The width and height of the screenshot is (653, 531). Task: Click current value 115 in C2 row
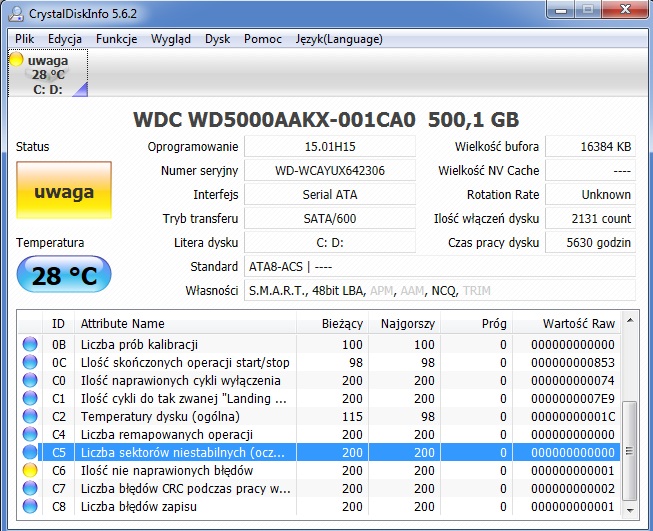pyautogui.click(x=352, y=416)
